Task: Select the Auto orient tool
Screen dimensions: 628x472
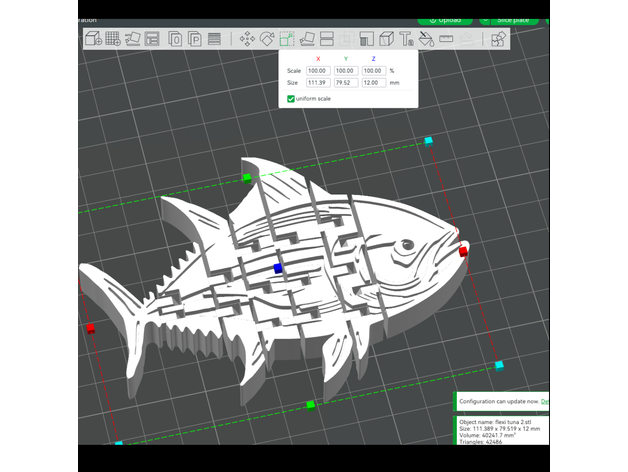Action: click(133, 39)
